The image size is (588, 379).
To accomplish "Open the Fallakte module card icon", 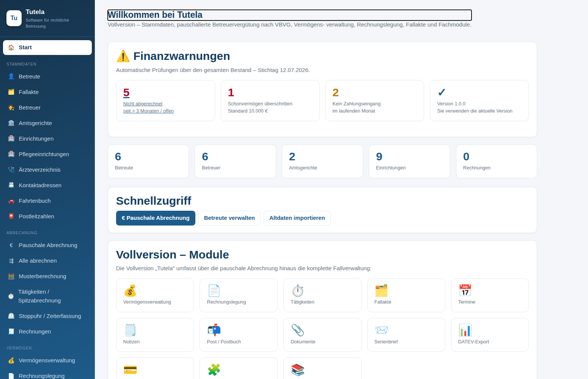I will (x=381, y=291).
